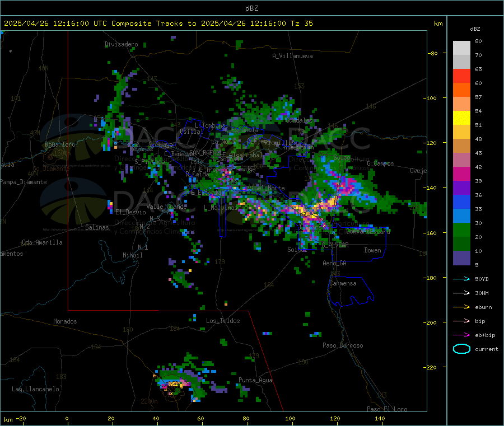
Task: Click the L_Malvinas map label
Action: coord(221,208)
